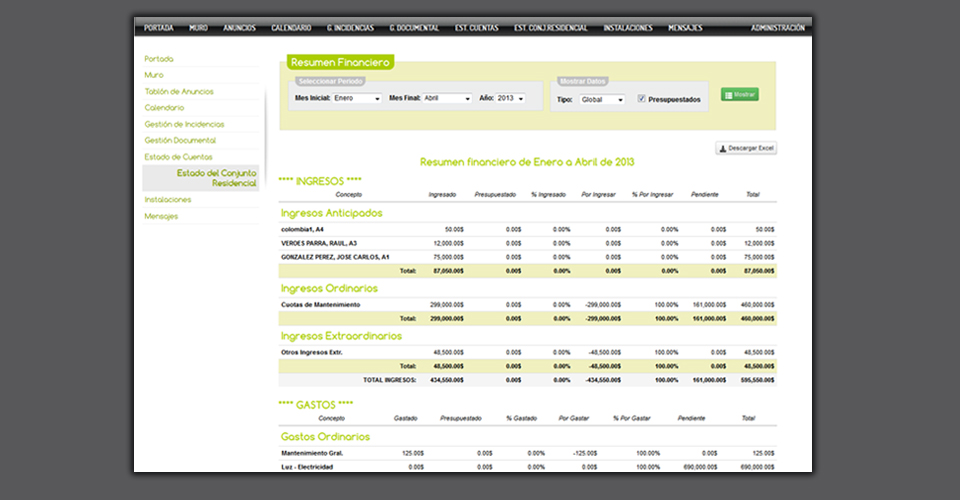Go to ANUNCIOS in top navigation
Image resolution: width=960 pixels, height=500 pixels.
pos(239,28)
